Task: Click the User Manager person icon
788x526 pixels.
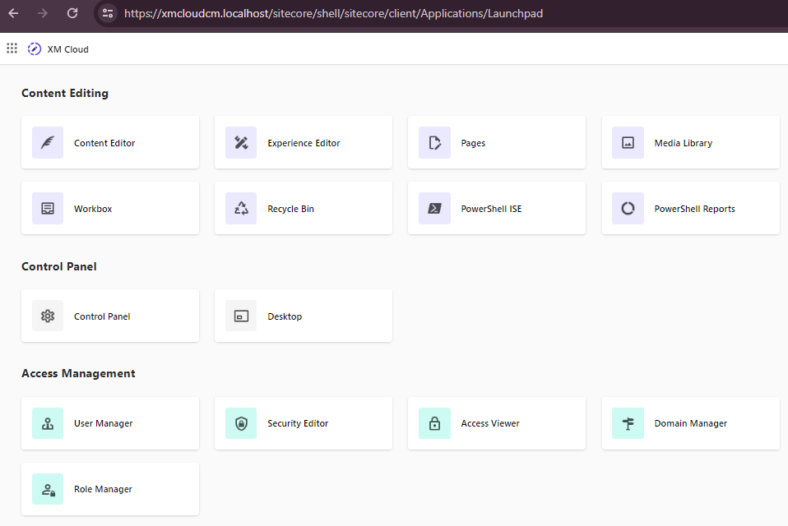Action: tap(48, 424)
